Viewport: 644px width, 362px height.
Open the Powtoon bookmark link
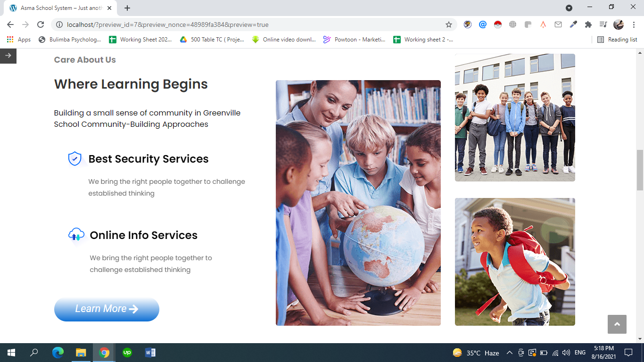pyautogui.click(x=355, y=40)
